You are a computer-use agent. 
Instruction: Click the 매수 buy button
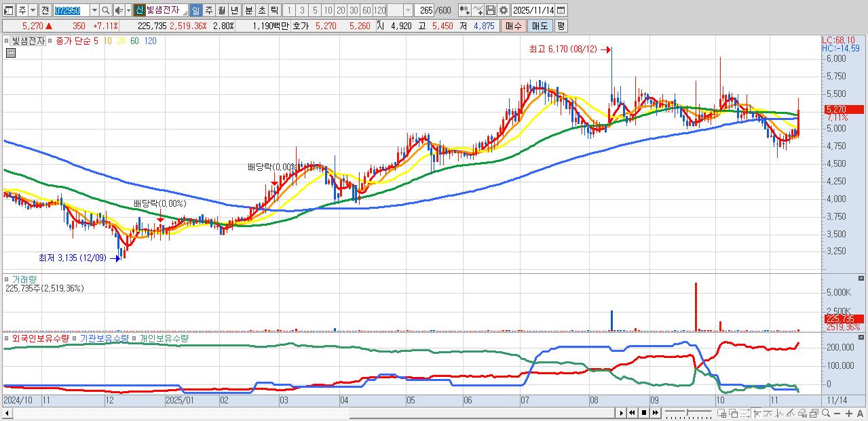[513, 26]
